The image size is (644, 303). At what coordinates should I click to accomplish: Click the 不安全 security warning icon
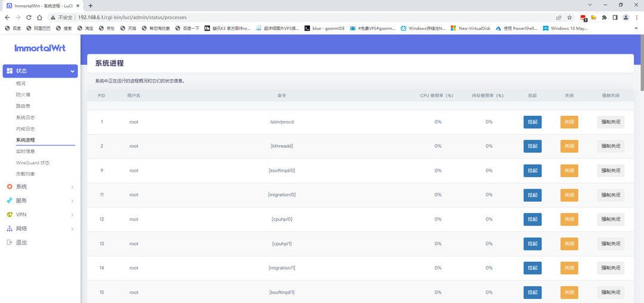pyautogui.click(x=53, y=18)
